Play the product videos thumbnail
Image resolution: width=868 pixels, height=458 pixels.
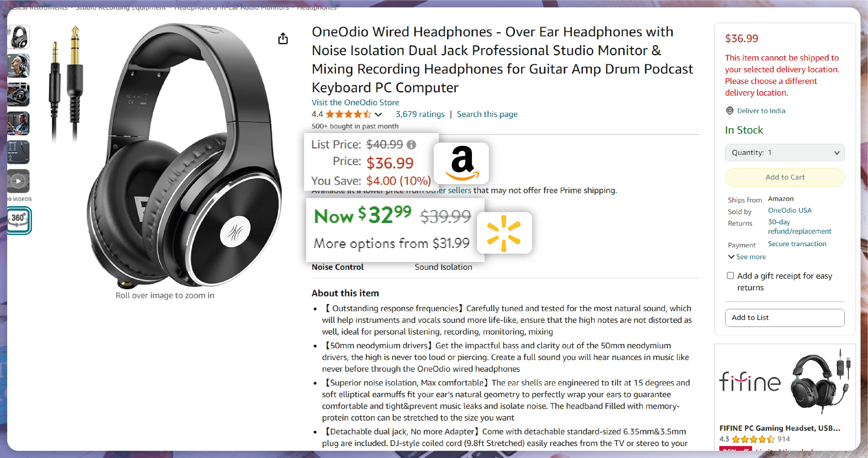click(x=18, y=181)
